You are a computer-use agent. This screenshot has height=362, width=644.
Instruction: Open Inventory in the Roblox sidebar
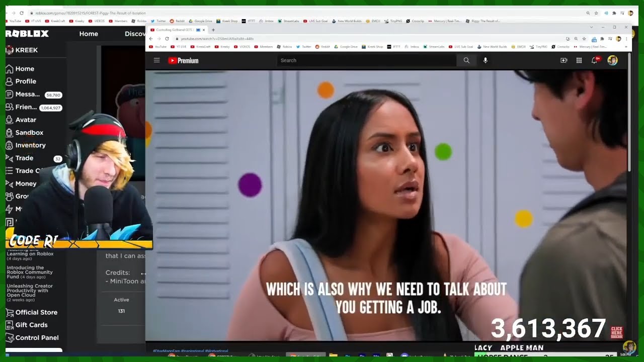click(x=25, y=145)
